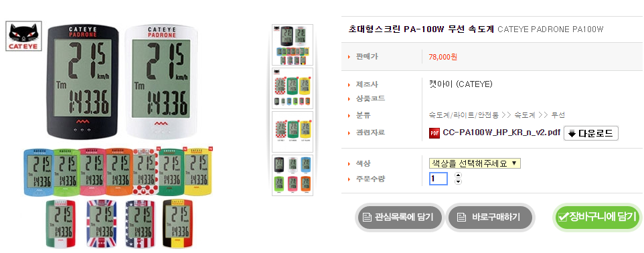Increase order quantity with up arrow

(x=459, y=175)
